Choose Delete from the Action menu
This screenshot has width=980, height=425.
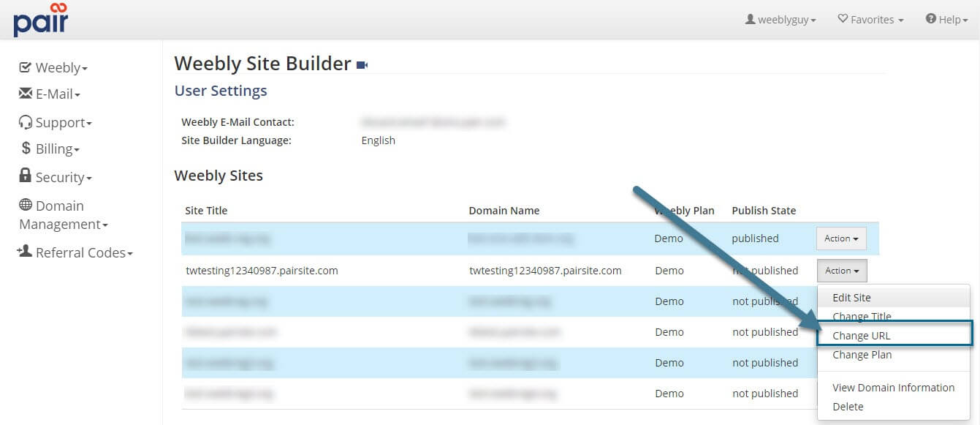point(894,407)
